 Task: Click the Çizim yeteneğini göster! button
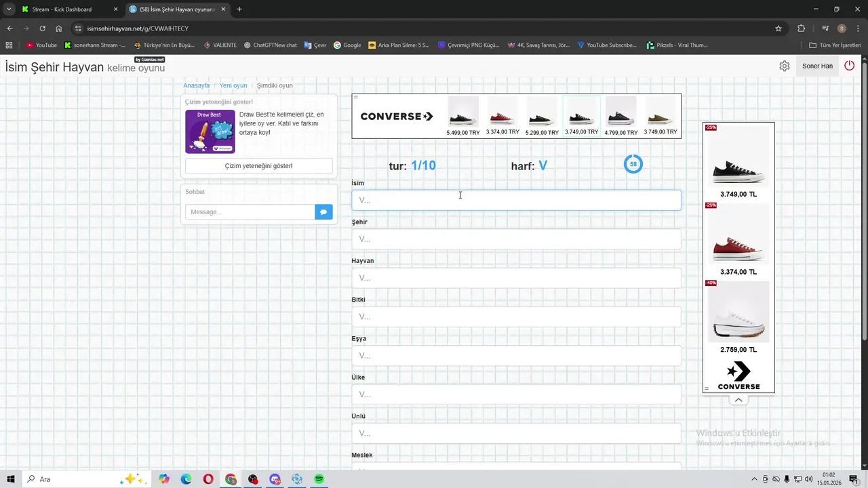pos(259,166)
